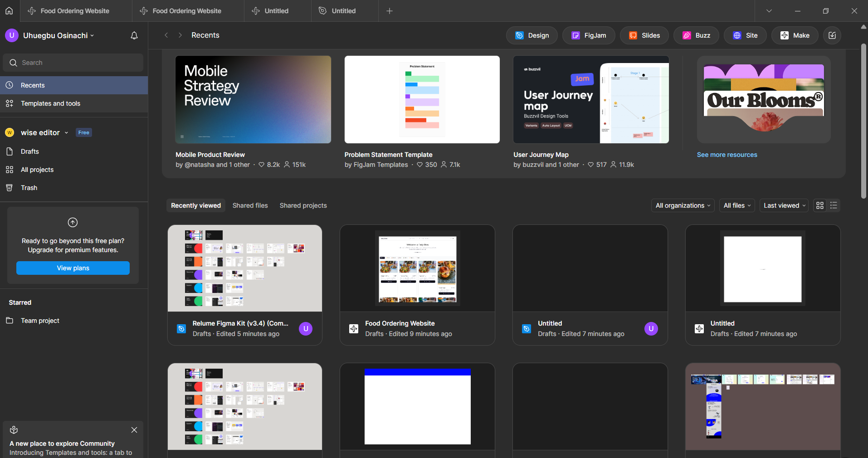Viewport: 868px width, 458px height.
Task: Click the Free plan badge
Action: (x=84, y=132)
